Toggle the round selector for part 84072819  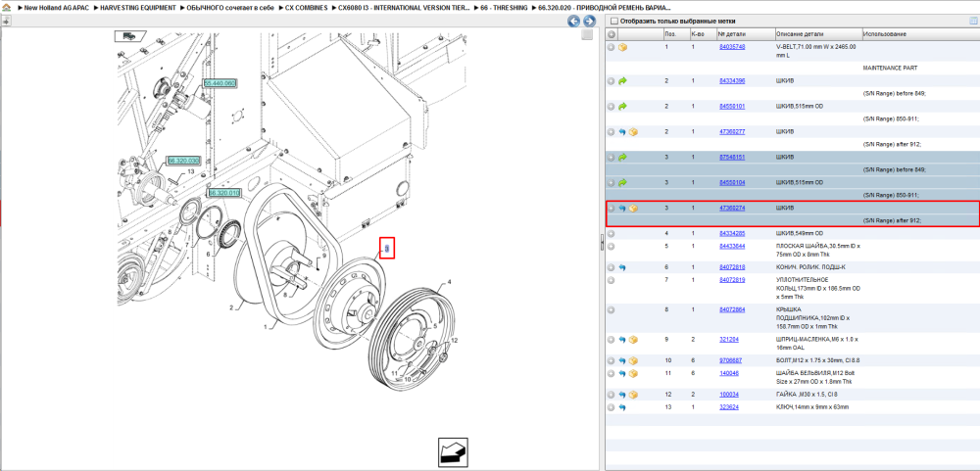click(x=612, y=280)
